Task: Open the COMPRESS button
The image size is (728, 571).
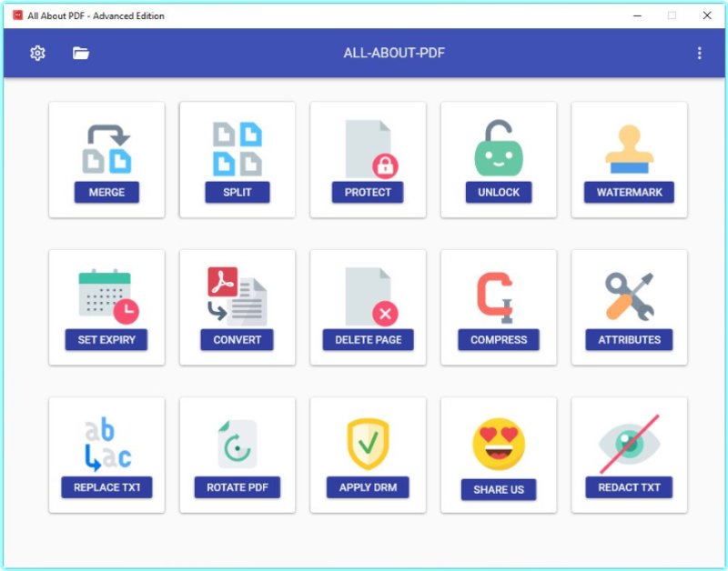Action: [499, 339]
